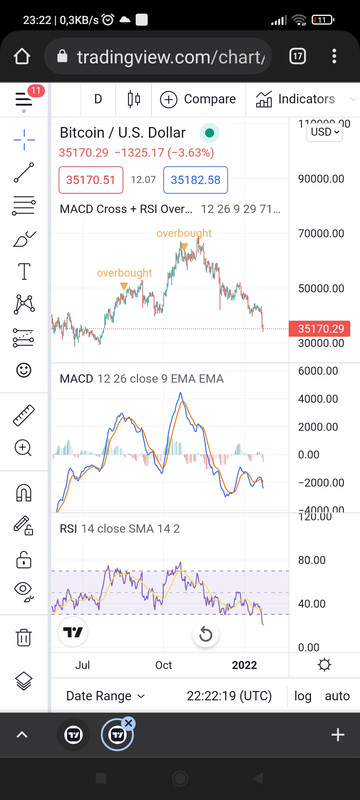360x800 pixels.
Task: Click the TradingView logo on the chart
Action: click(73, 633)
